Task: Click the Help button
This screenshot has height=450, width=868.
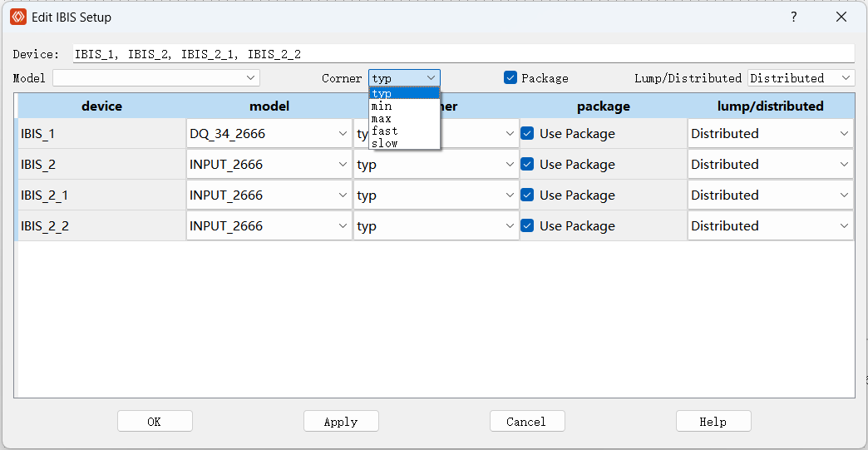Action: coord(713,421)
